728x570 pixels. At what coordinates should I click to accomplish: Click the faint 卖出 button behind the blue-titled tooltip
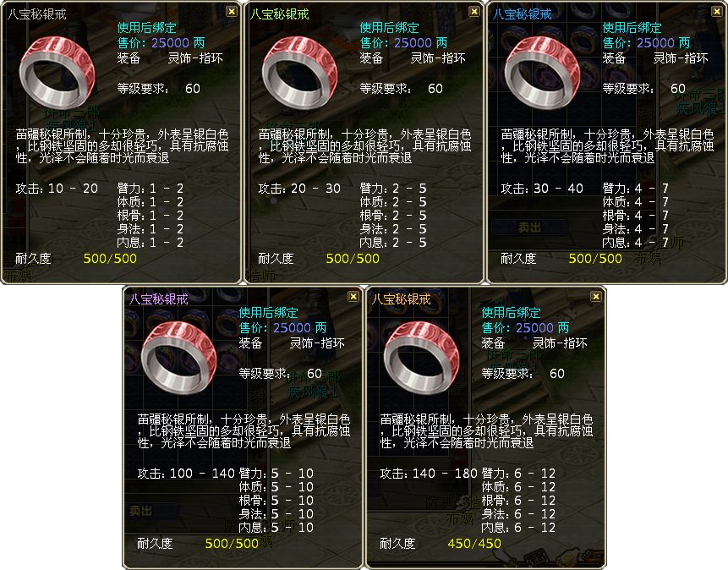[x=529, y=227]
